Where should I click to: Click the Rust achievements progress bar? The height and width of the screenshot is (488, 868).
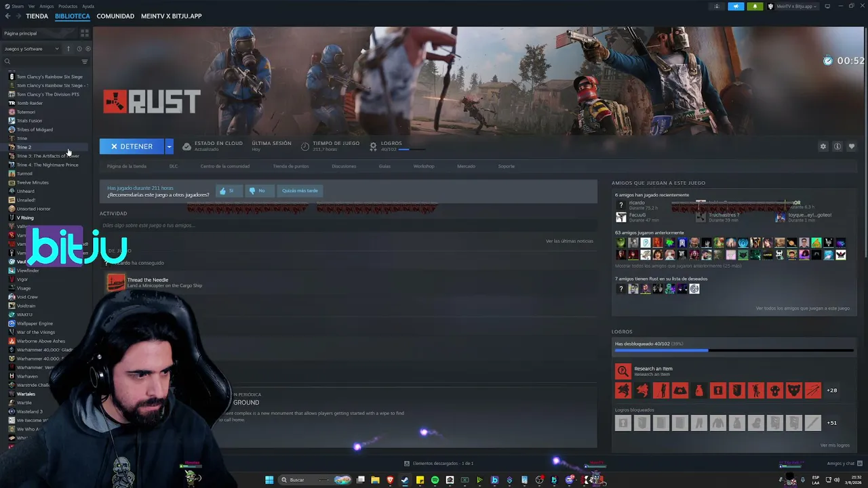pos(734,350)
